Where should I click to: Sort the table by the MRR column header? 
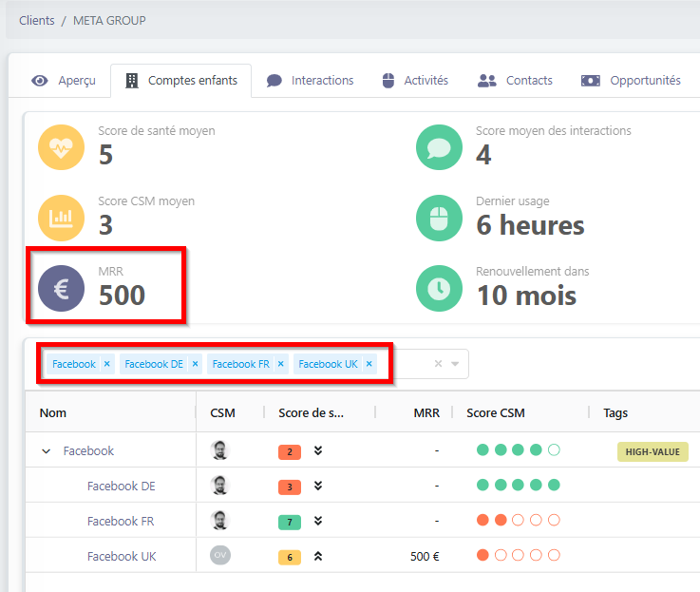click(426, 412)
